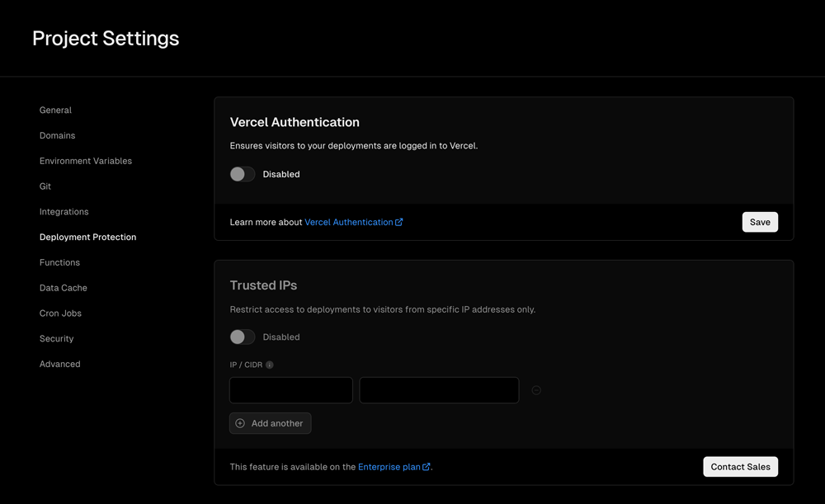
Task: Save Vercel Authentication settings
Action: [x=760, y=222]
